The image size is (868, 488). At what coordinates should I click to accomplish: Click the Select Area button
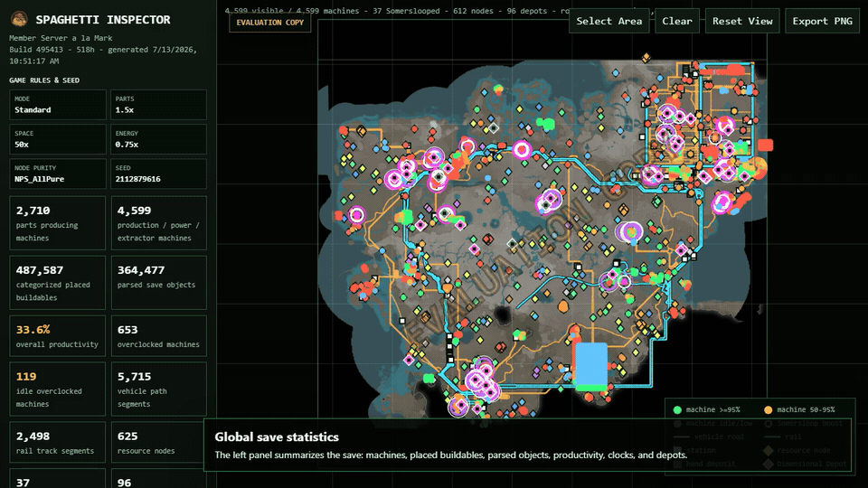click(609, 21)
